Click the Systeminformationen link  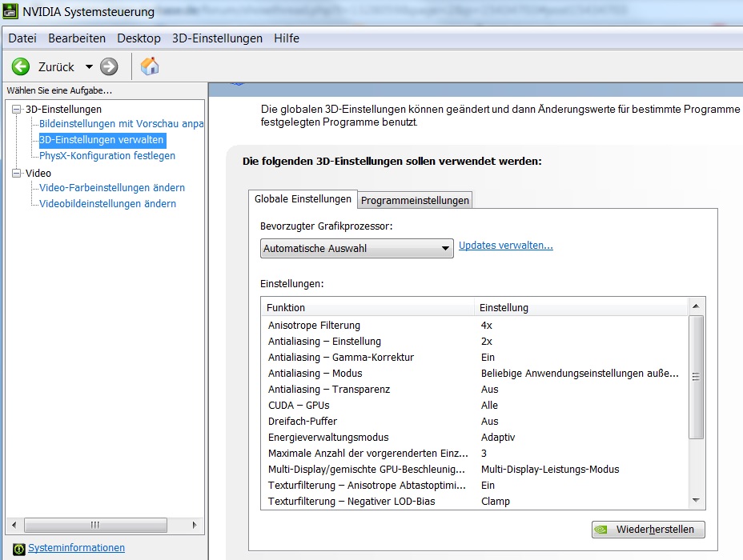pos(76,548)
